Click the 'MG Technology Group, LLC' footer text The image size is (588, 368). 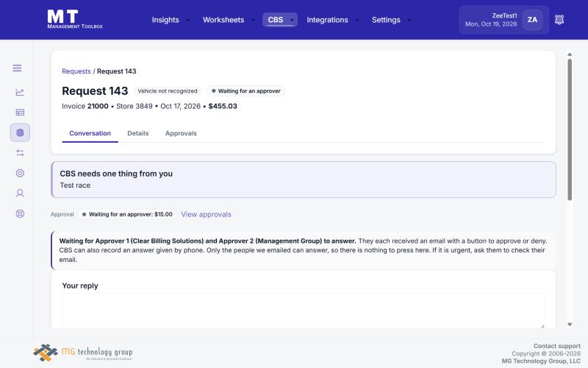point(541,361)
